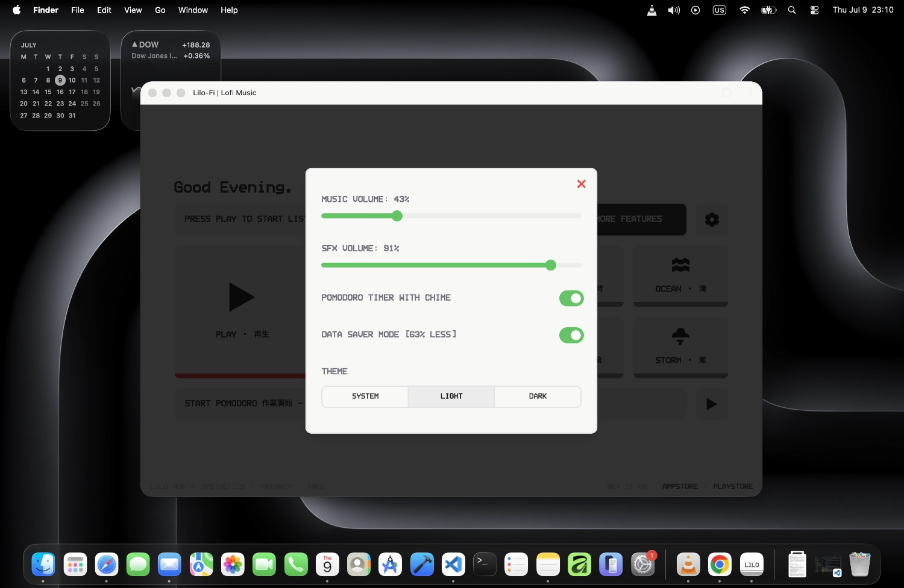Click the large Play triangle icon
Screen dimensions: 904x588
coord(242,296)
